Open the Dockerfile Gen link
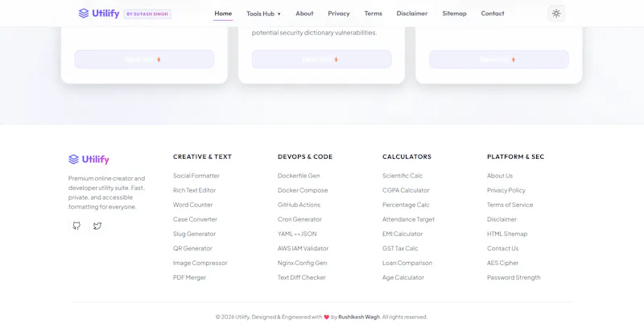This screenshot has height=332, width=644. pyautogui.click(x=299, y=176)
